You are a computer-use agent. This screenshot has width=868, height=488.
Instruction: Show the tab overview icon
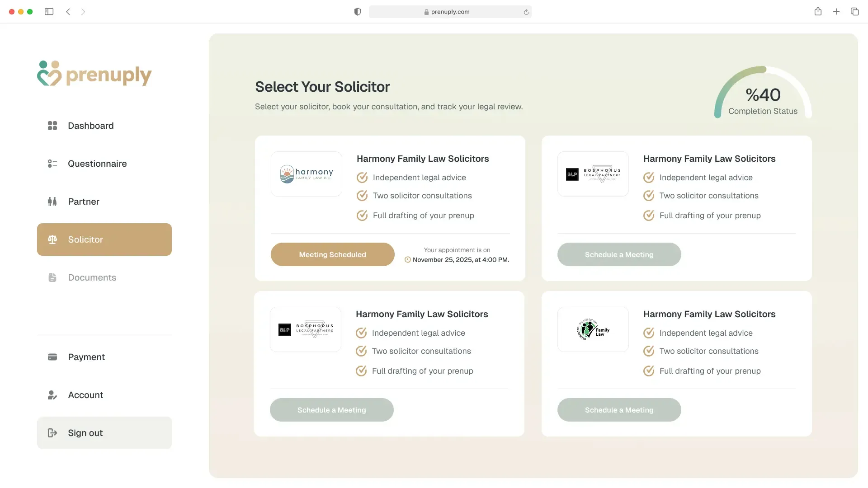click(x=855, y=12)
